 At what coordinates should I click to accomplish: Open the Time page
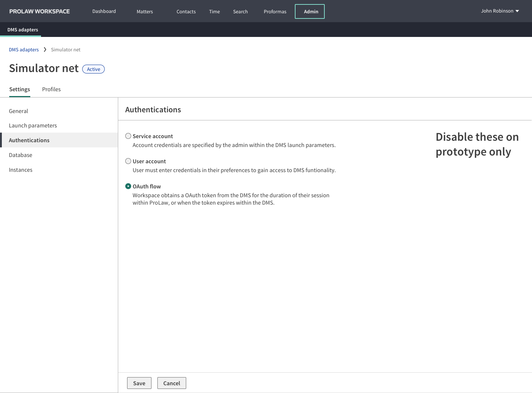[x=214, y=11]
